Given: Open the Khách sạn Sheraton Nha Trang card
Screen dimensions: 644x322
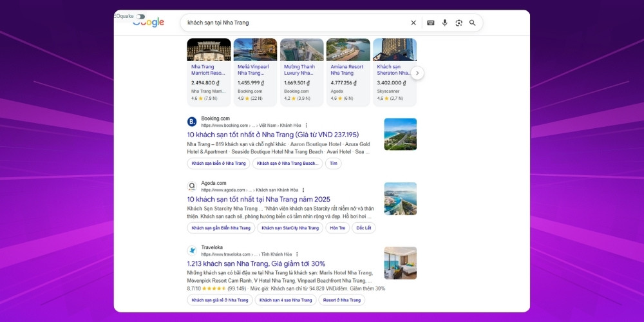Looking at the screenshot, I should pos(394,72).
